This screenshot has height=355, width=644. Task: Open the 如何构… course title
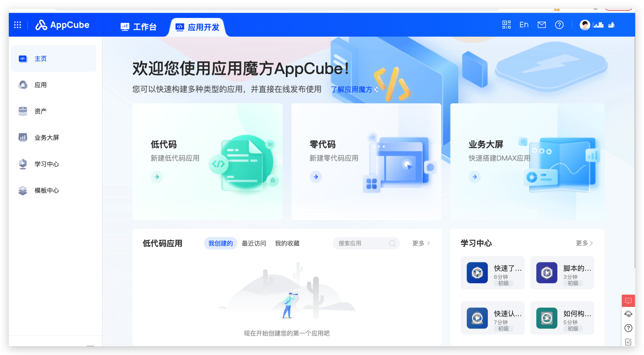(x=577, y=314)
